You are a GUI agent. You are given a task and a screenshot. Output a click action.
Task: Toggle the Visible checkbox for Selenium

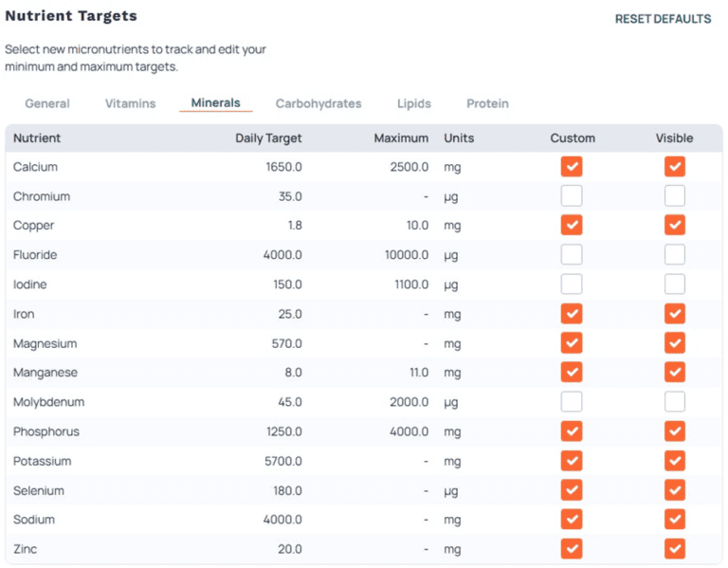(x=675, y=490)
